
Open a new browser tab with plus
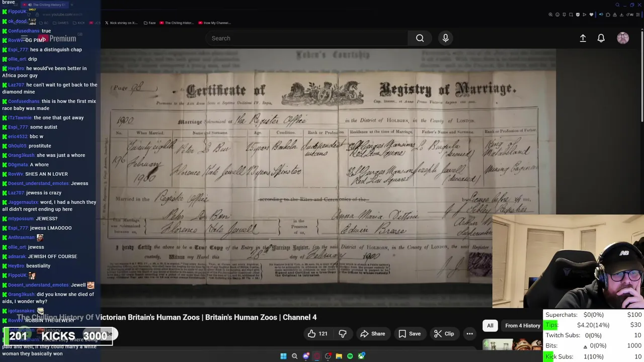point(71,5)
